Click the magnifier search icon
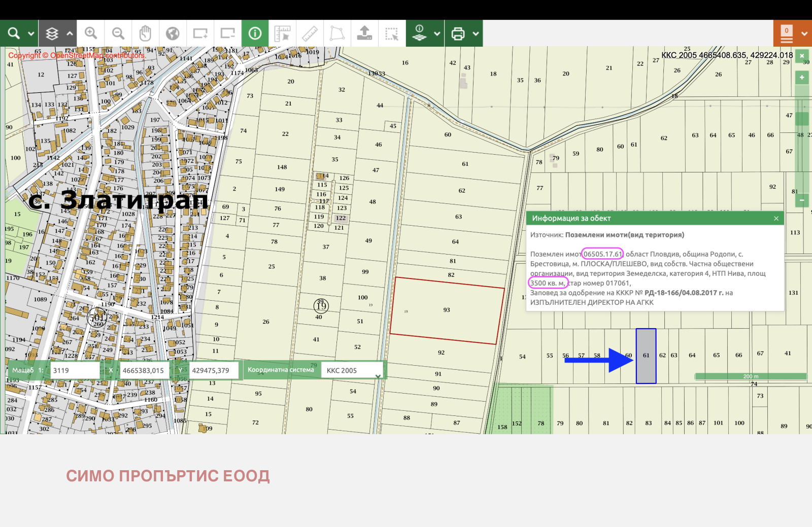 (x=14, y=33)
